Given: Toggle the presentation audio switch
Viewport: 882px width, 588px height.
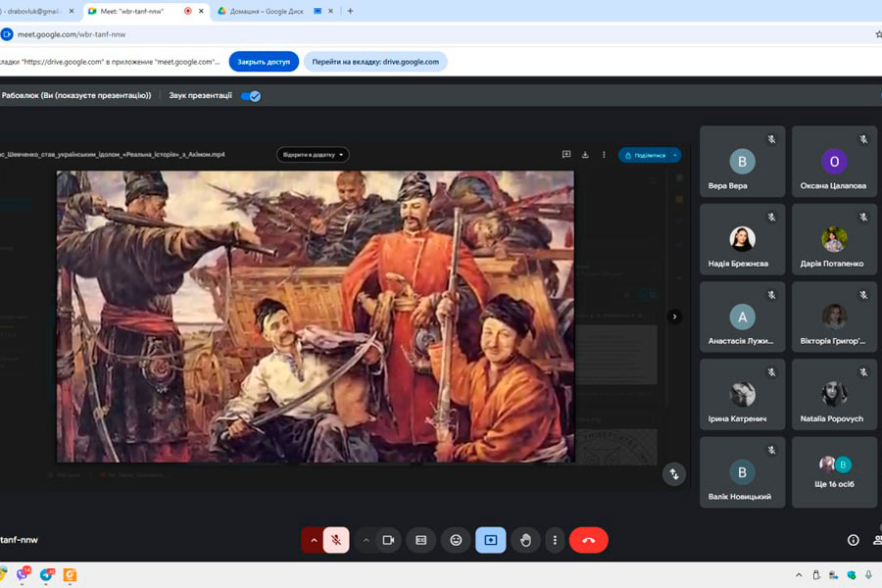Looking at the screenshot, I should 251,96.
